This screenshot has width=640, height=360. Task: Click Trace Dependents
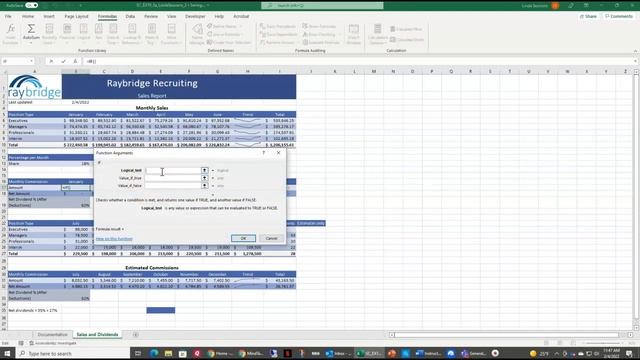point(278,34)
